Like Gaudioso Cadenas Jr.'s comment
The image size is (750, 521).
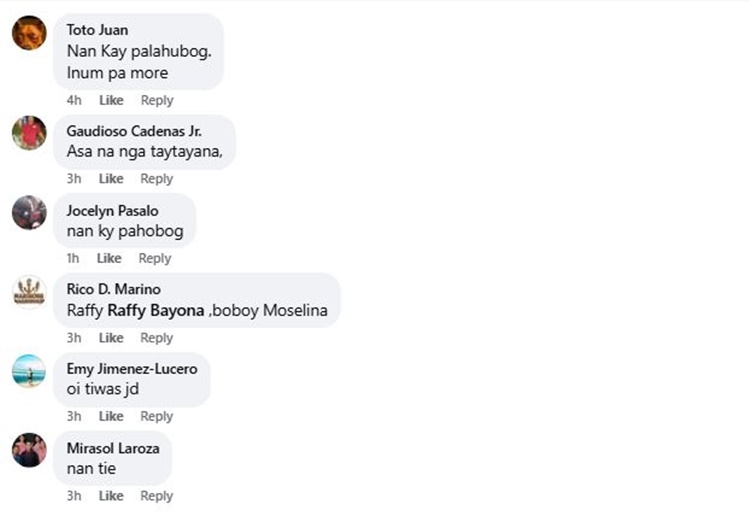(111, 179)
